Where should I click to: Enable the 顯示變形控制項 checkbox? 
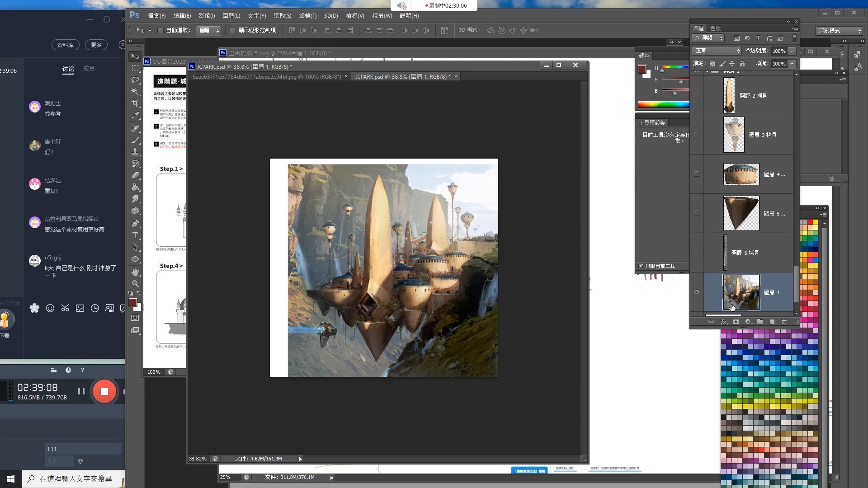[x=233, y=30]
